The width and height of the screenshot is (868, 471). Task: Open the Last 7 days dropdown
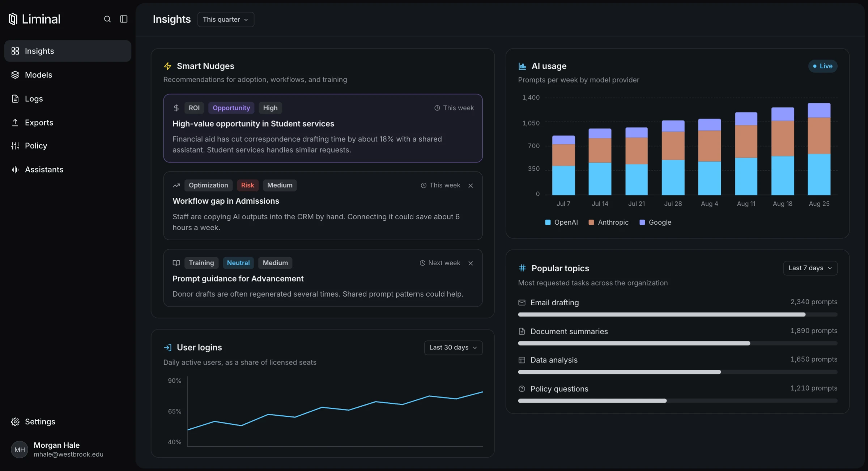click(x=810, y=268)
